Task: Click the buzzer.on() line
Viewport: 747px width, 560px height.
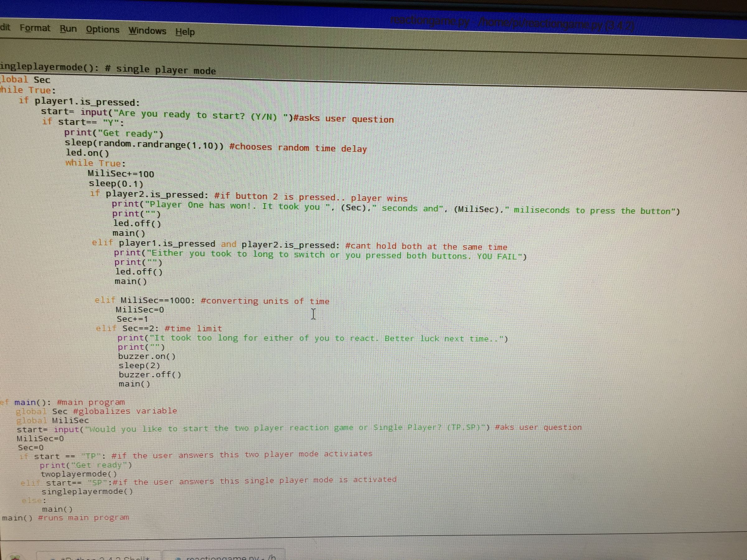Action: tap(147, 356)
